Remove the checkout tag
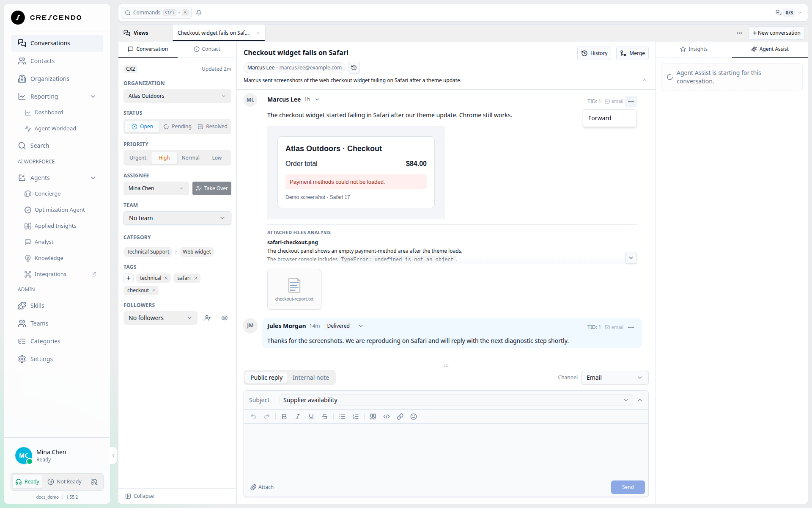 (x=154, y=290)
